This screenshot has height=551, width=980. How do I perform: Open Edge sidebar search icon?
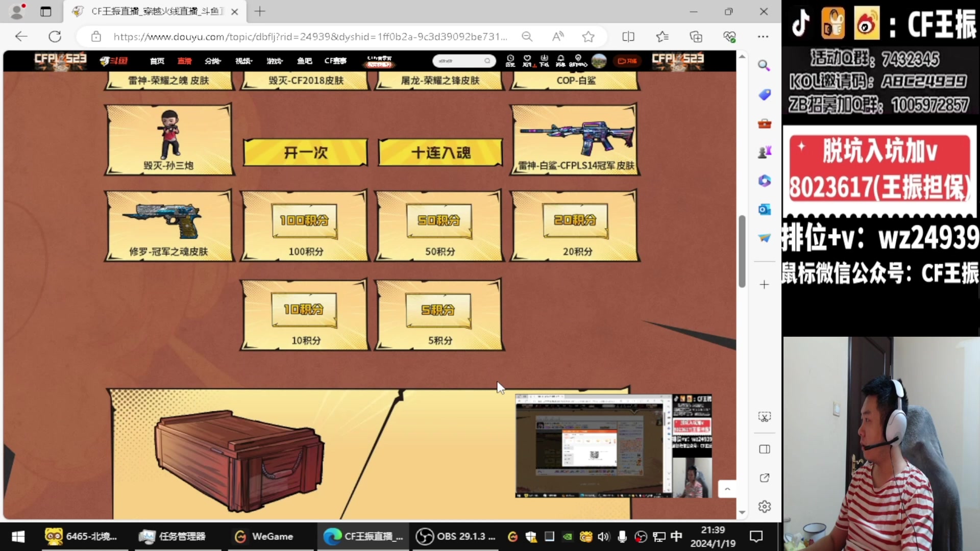coord(764,65)
